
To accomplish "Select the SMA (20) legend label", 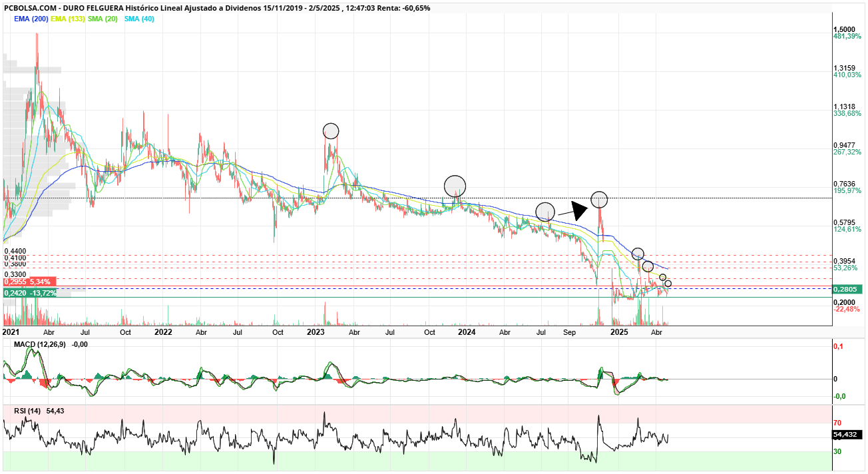I will [x=103, y=19].
